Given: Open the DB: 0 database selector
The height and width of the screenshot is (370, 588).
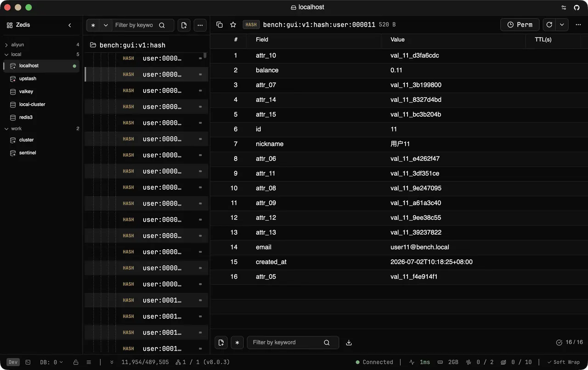Looking at the screenshot, I should (51, 362).
